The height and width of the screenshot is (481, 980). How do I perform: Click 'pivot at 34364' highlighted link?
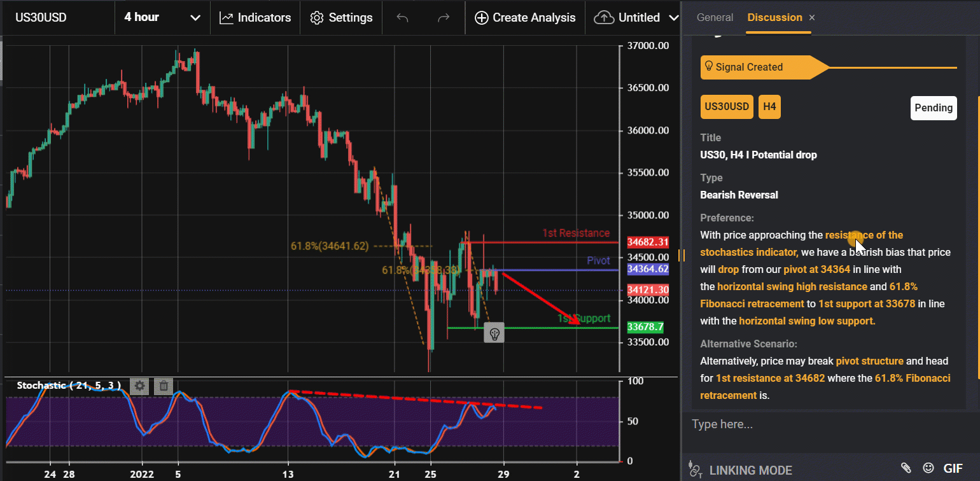(816, 269)
